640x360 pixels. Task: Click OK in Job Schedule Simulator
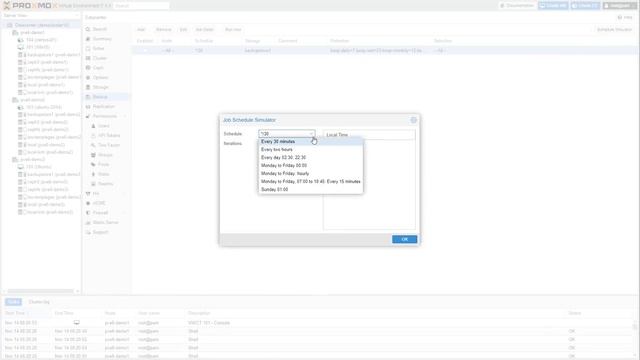pos(404,239)
